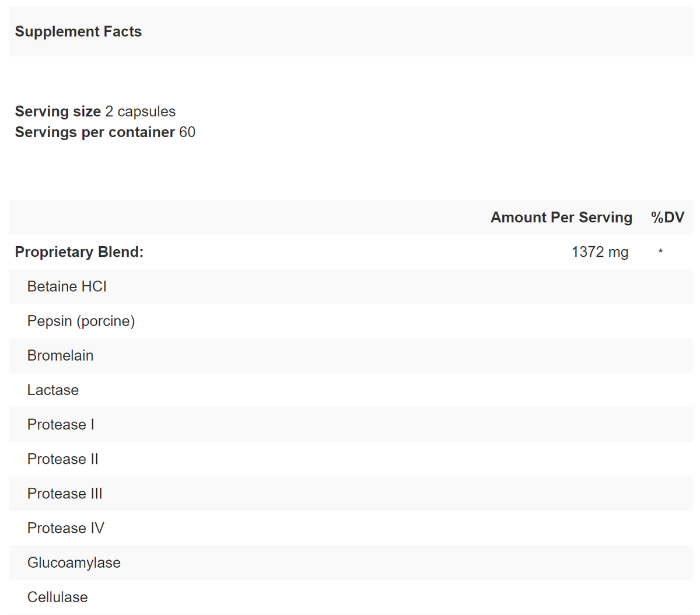Select the servings count value 60

tap(187, 132)
